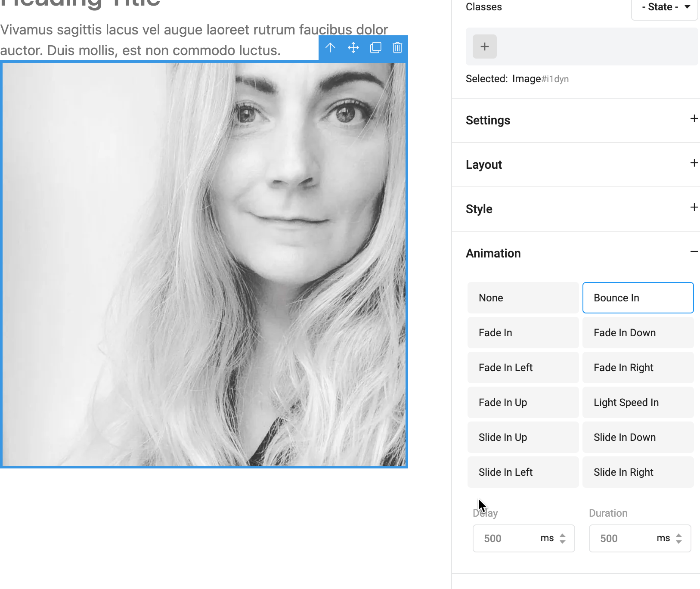Viewport: 700px width, 589px height.
Task: Pick the Slide In Left animation
Action: click(x=523, y=472)
